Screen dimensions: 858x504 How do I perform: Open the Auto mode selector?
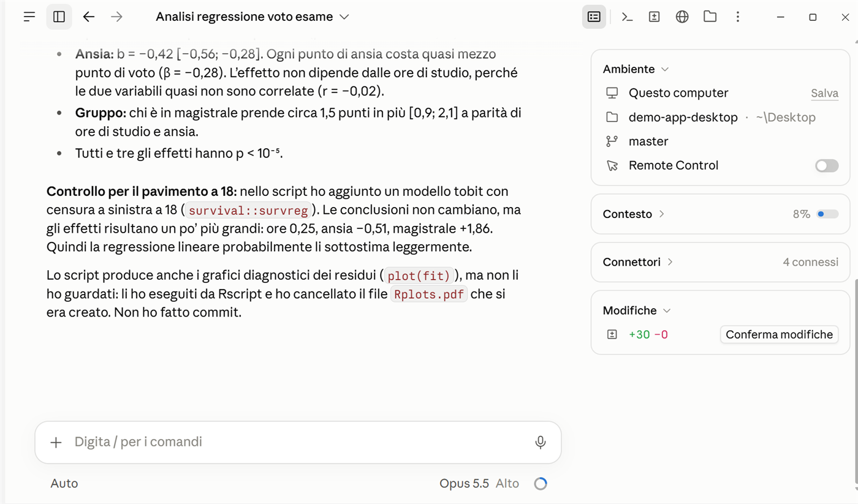click(x=64, y=484)
